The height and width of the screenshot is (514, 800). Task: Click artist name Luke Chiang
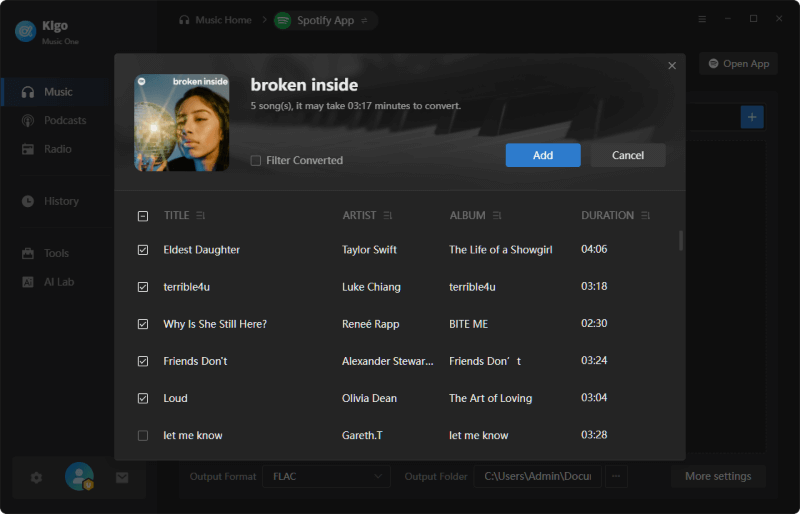tap(371, 287)
